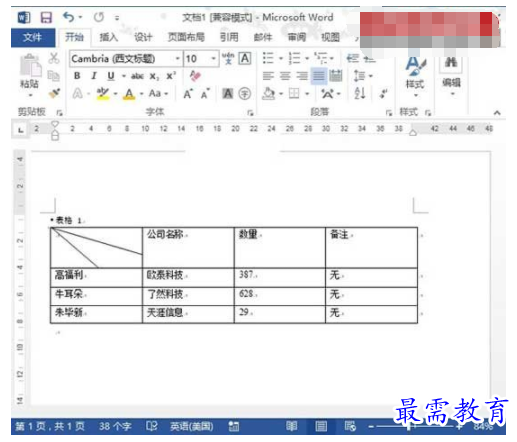Open the font size dropdown

pos(213,59)
